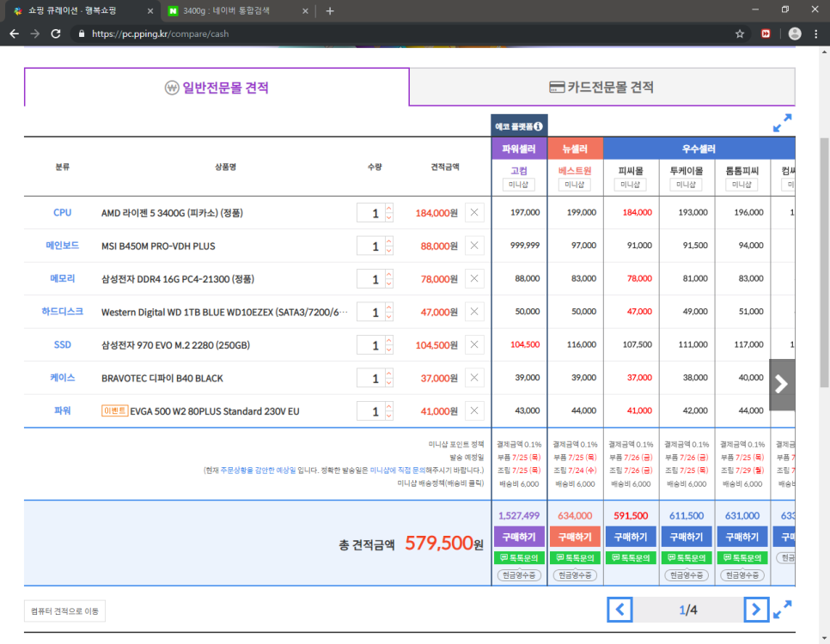Adjust the 파워 quantity stepper arrows
This screenshot has height=644, width=830.
389,410
